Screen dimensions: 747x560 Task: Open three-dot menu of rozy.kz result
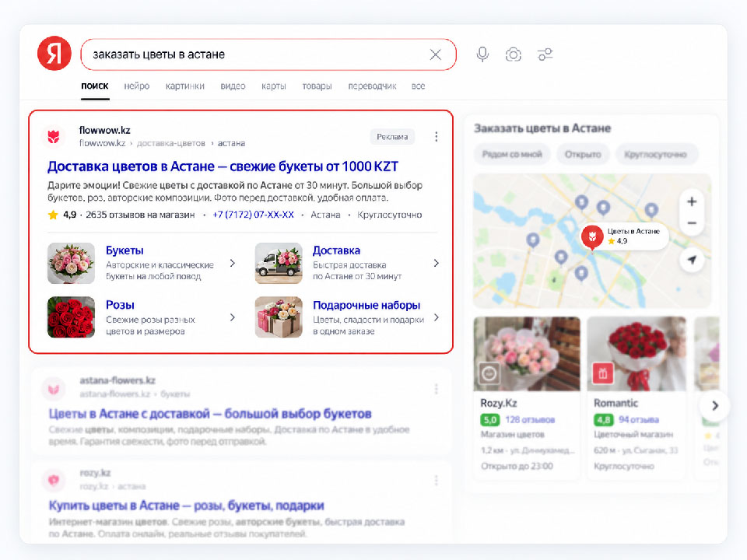click(437, 481)
